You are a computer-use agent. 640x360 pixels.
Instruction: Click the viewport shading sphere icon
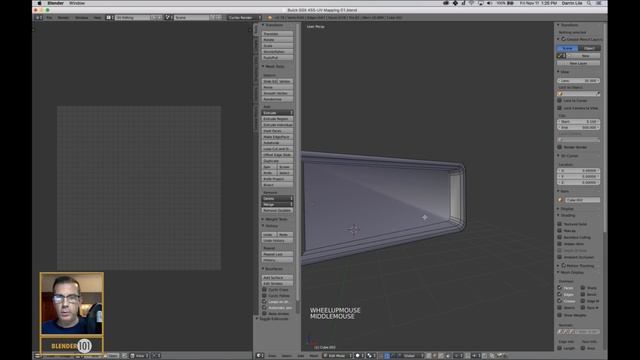pos(359,356)
